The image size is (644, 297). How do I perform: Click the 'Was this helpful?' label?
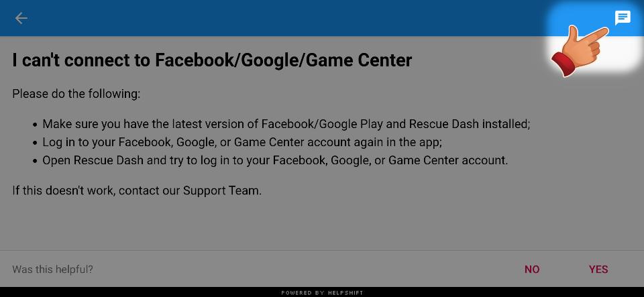52,270
